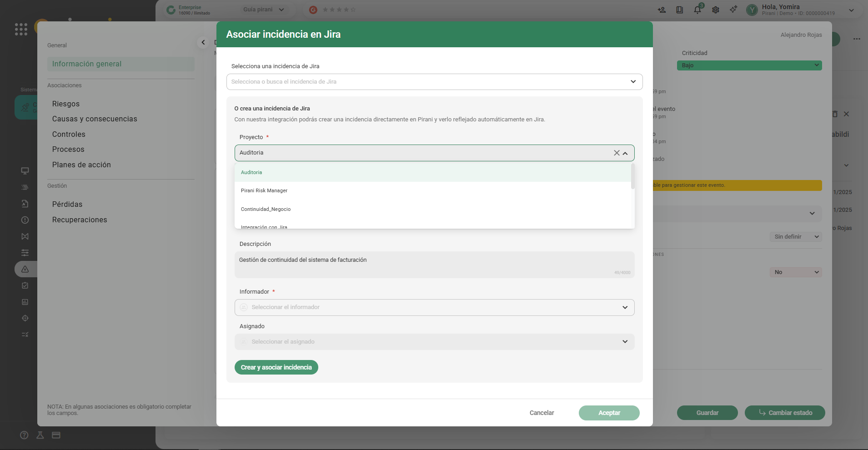
Task: Select Pirani Risk Manager project option
Action: point(264,191)
